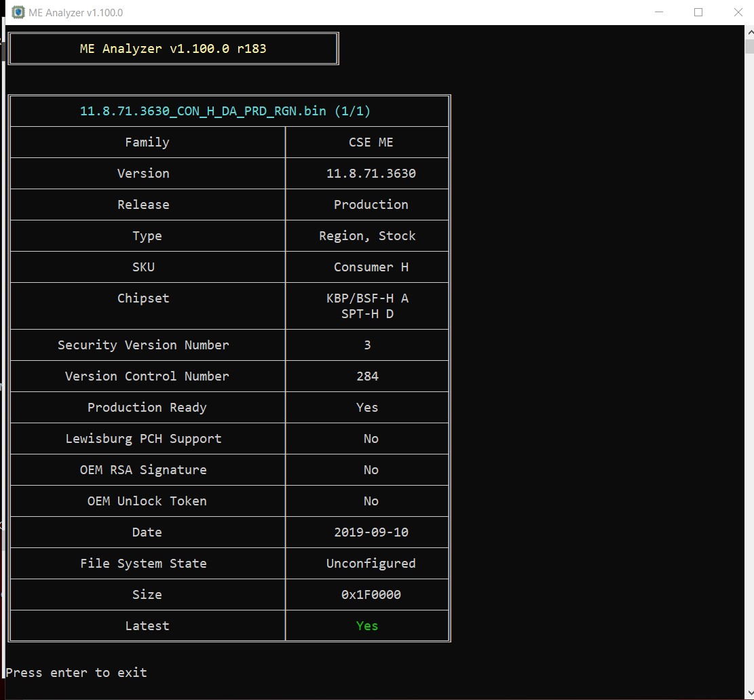Click the Version Control Number label
Viewport: 754px width, 700px height.
point(147,376)
